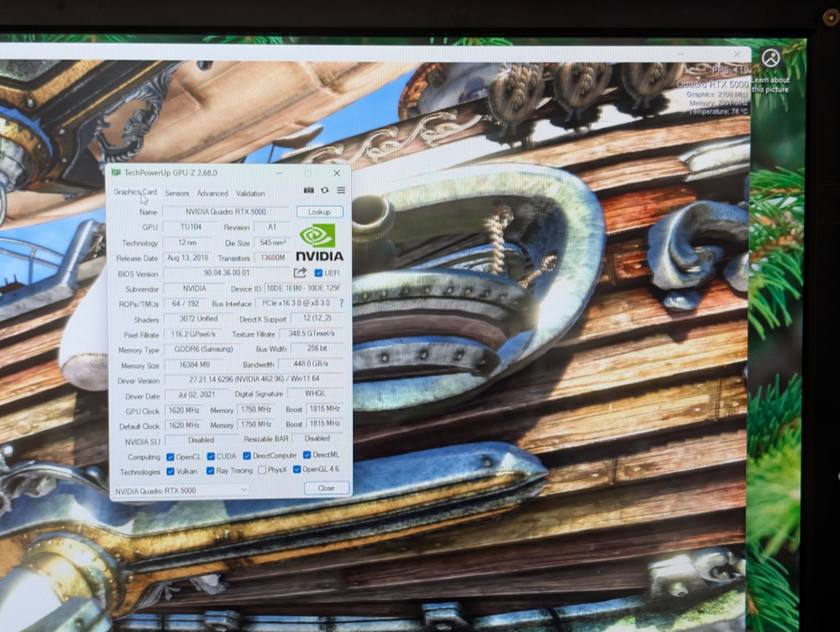The width and height of the screenshot is (840, 632).
Task: Click the Name field showing NVIDIA Quadro RTX 5000
Action: (x=226, y=212)
